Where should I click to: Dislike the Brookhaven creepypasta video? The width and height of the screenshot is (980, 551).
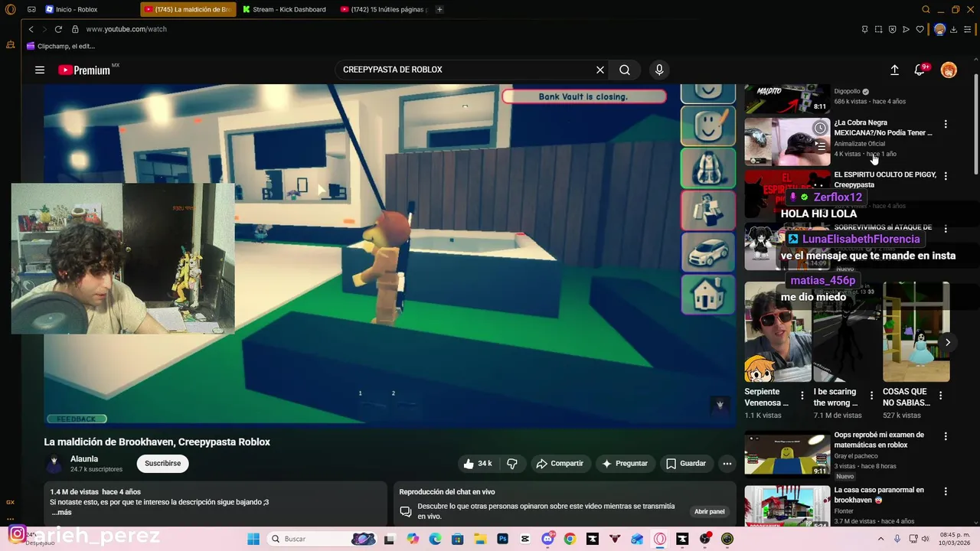tap(512, 463)
